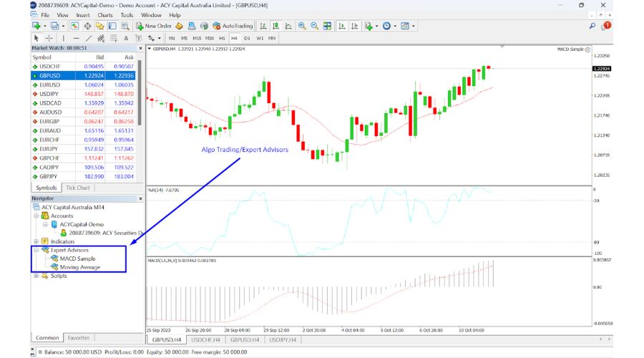
Task: Open the Charts menu
Action: tap(104, 14)
